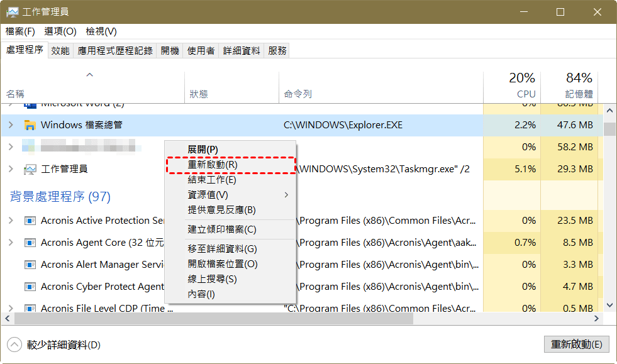The height and width of the screenshot is (364, 617).
Task: Expand Acronis Active Protection Service row
Action: 11,221
